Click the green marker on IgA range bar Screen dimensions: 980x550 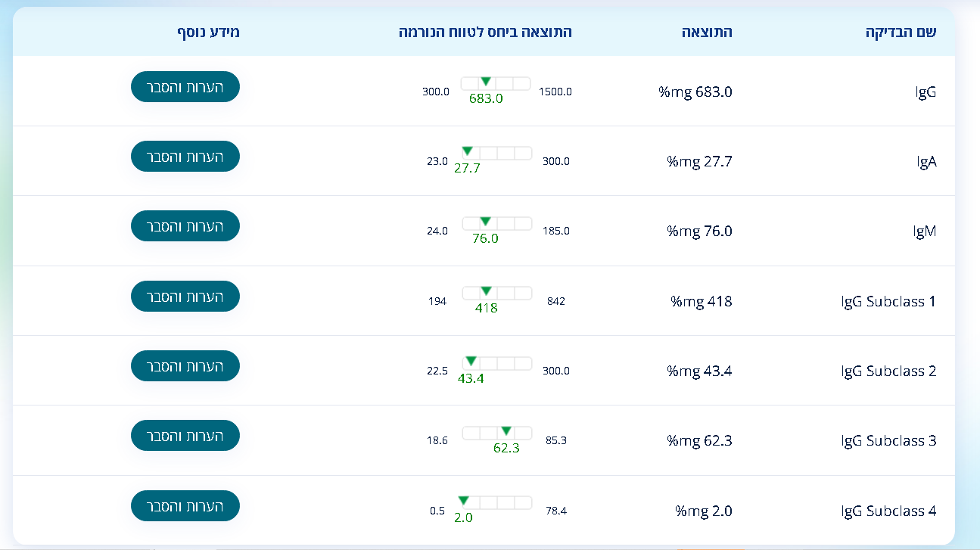point(467,151)
